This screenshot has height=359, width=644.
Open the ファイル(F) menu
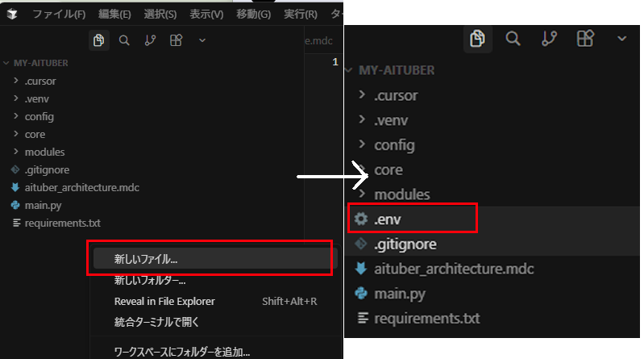(x=59, y=14)
